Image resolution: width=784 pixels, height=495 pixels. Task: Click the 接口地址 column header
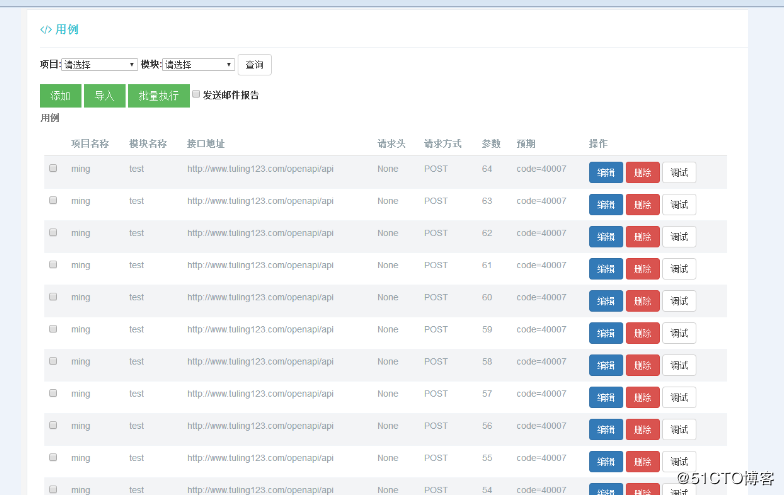(x=205, y=143)
